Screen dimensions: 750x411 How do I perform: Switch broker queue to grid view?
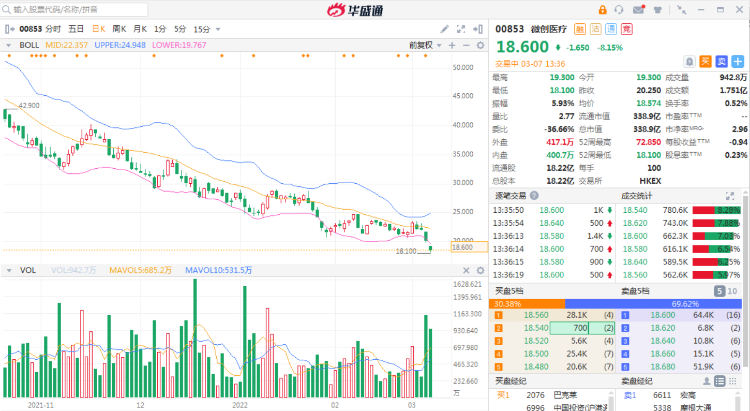[733, 381]
